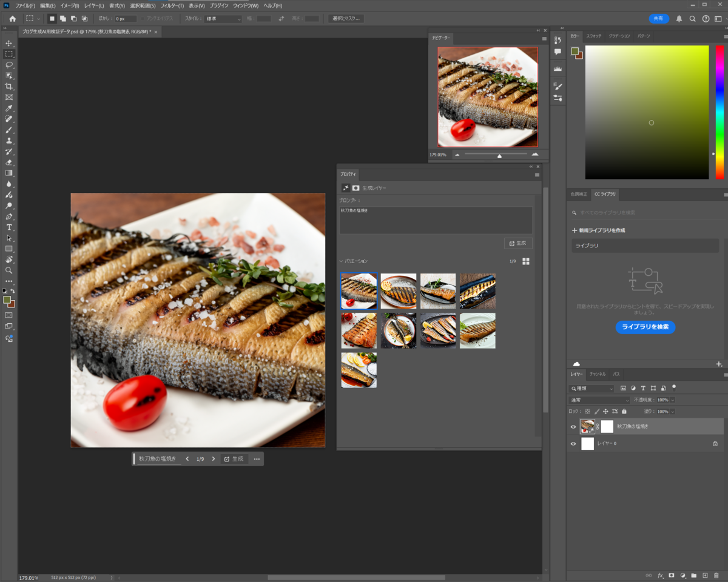Click the hue spectrum strip in Color panel
Viewport: 728px width, 582px height.
click(x=720, y=112)
